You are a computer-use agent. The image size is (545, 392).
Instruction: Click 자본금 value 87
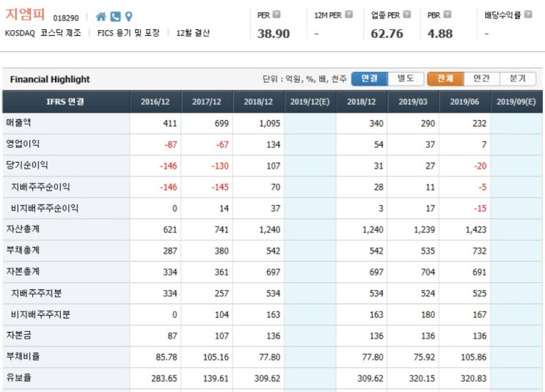pyautogui.click(x=172, y=336)
